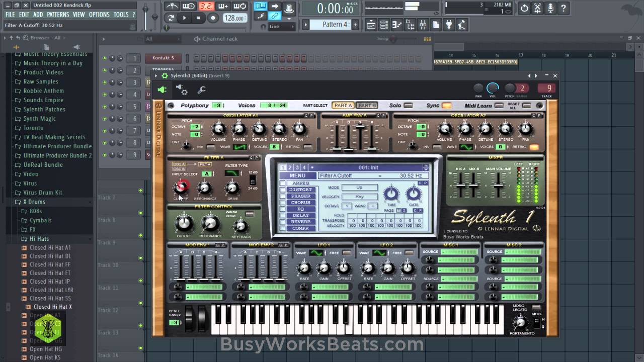The height and width of the screenshot is (362, 644).
Task: Open the OPTIONS menu
Action: (x=99, y=15)
